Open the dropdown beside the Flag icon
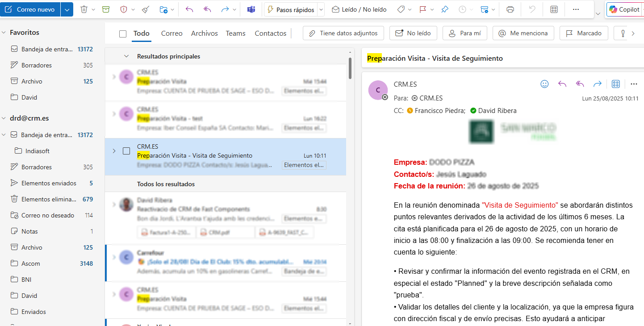 pos(431,9)
